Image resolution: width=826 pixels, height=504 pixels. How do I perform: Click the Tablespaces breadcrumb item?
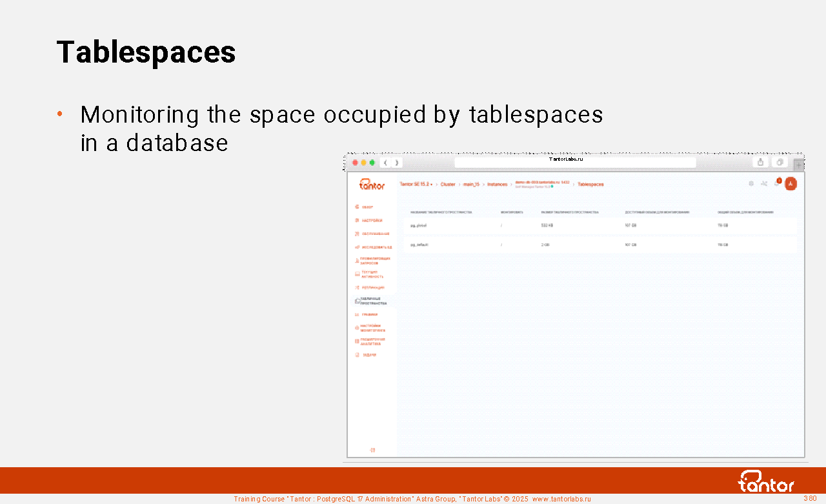[x=590, y=185]
